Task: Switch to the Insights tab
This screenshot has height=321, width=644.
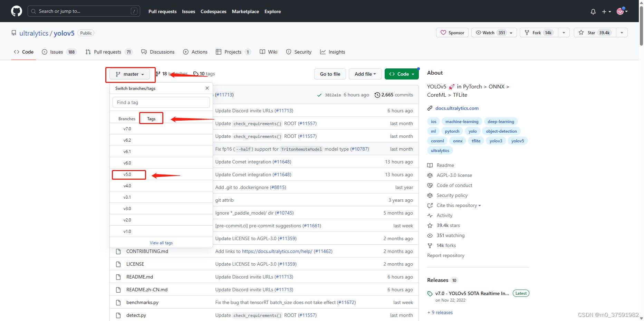Action: click(x=333, y=52)
